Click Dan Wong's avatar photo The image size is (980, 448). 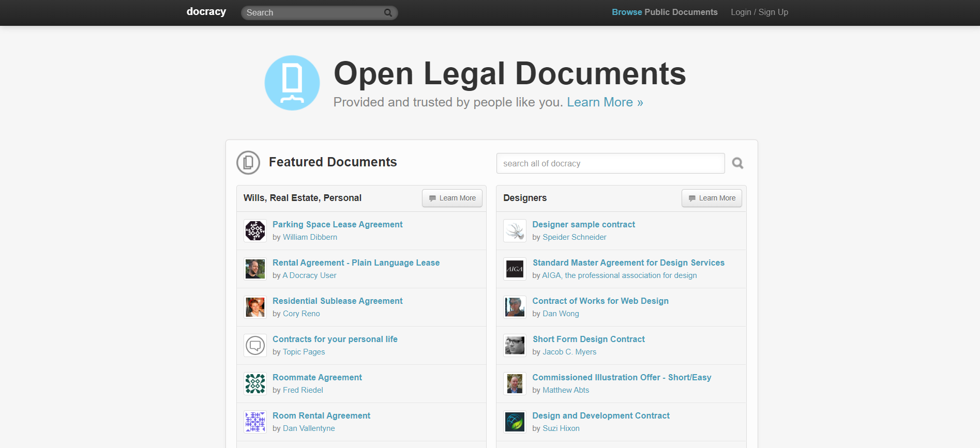point(515,307)
